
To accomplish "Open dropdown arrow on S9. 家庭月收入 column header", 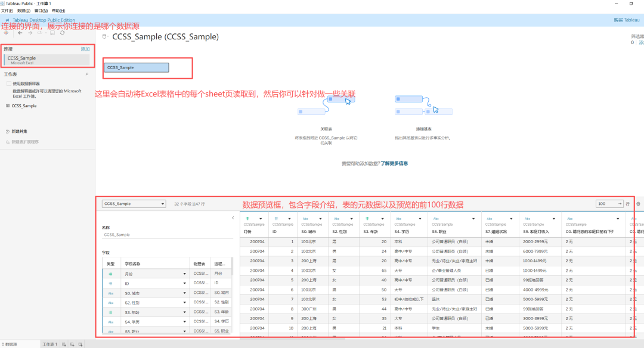I will pos(553,219).
